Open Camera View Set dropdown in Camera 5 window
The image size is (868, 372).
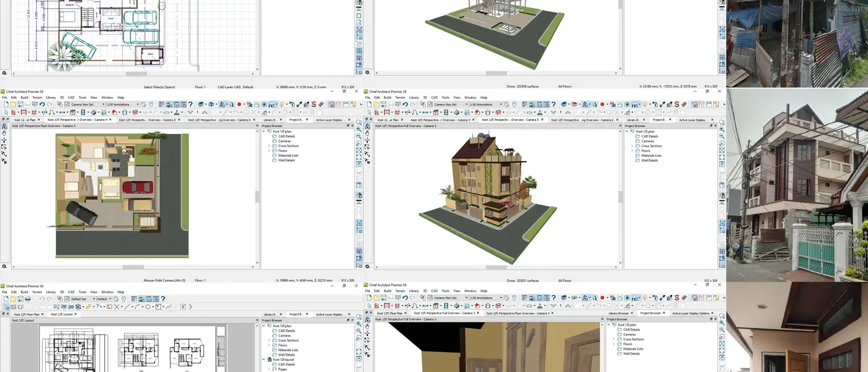coord(451,104)
